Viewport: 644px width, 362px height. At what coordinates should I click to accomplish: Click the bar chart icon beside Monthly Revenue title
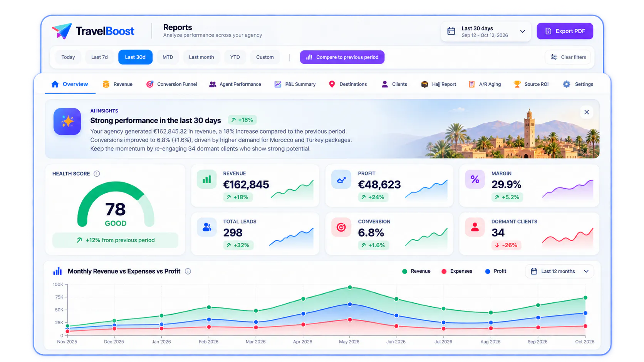pyautogui.click(x=57, y=271)
